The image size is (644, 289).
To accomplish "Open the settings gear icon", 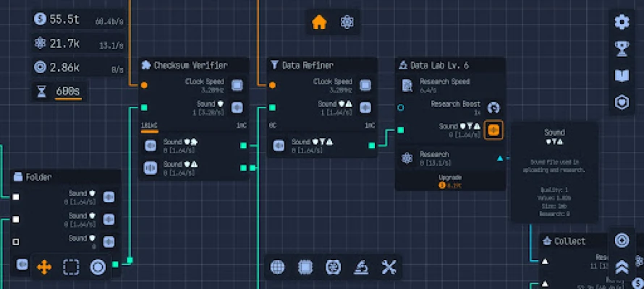I will click(x=622, y=22).
